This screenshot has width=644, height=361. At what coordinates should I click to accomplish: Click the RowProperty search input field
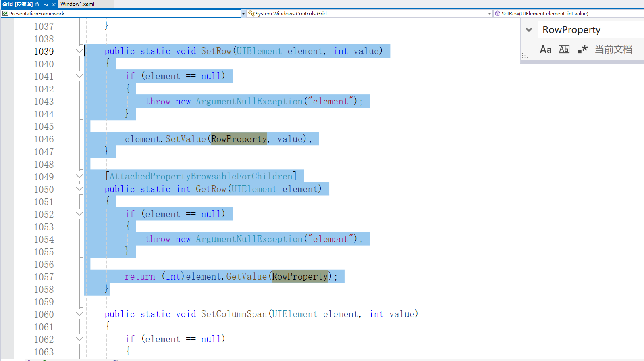click(x=588, y=30)
